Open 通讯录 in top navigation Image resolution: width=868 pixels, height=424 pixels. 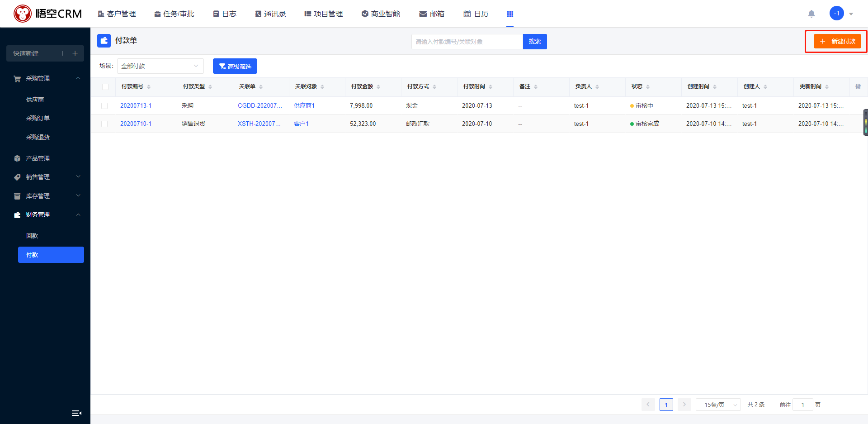coord(270,14)
